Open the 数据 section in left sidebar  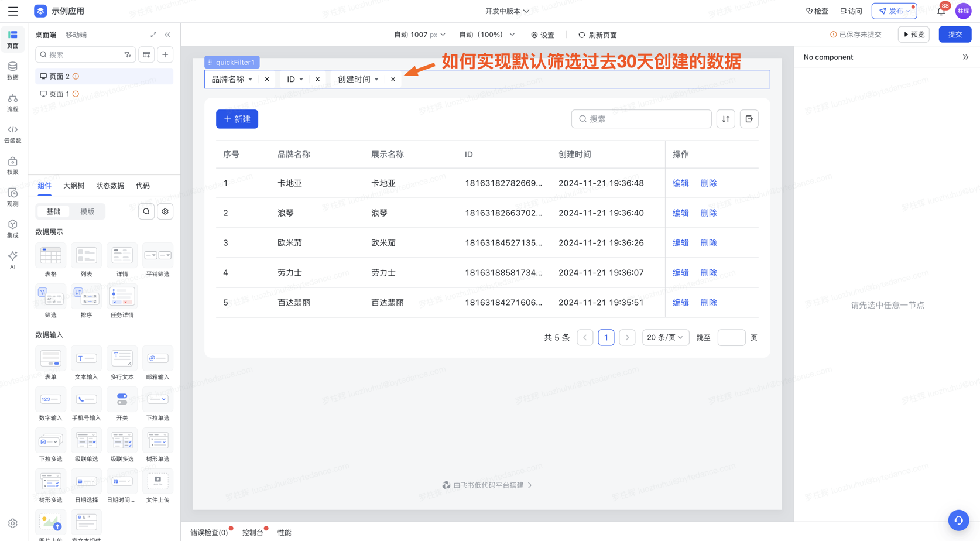click(x=13, y=71)
